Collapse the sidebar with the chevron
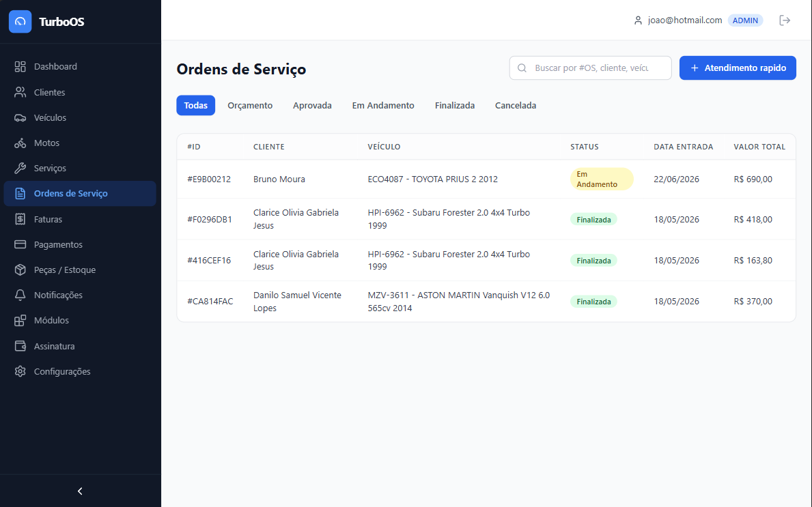The height and width of the screenshot is (507, 812). point(80,491)
